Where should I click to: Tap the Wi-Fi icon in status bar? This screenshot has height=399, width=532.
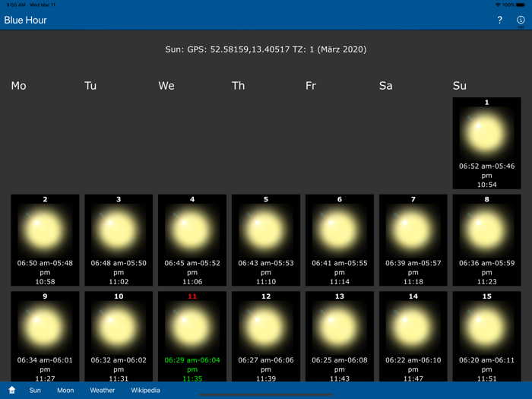click(498, 5)
